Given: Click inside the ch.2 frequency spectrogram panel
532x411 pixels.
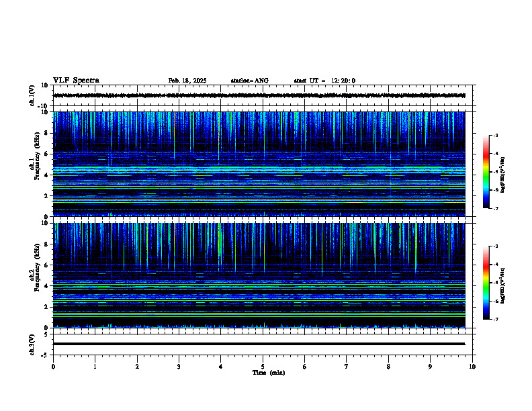Looking at the screenshot, I should tap(259, 275).
